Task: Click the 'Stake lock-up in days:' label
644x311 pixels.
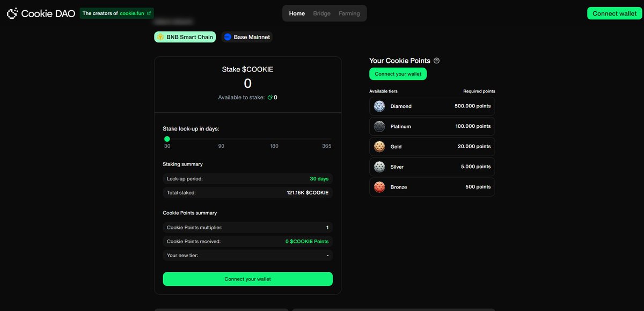Action: 191,129
